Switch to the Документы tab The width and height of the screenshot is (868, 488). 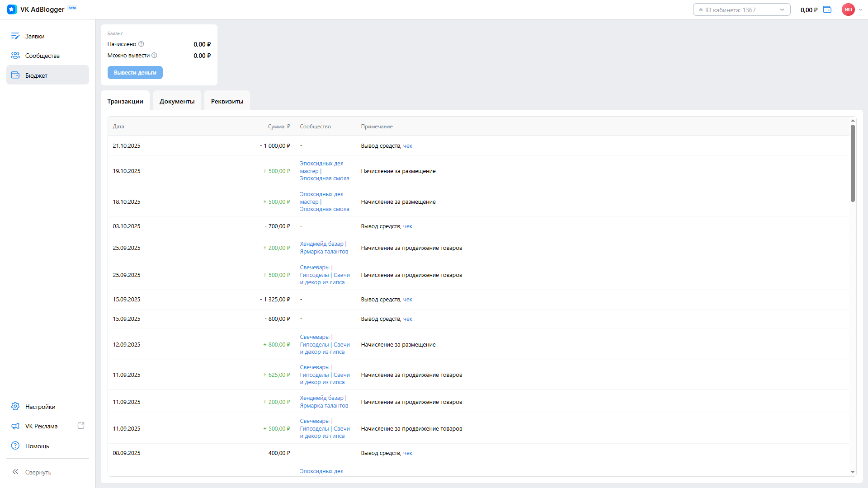pos(177,101)
